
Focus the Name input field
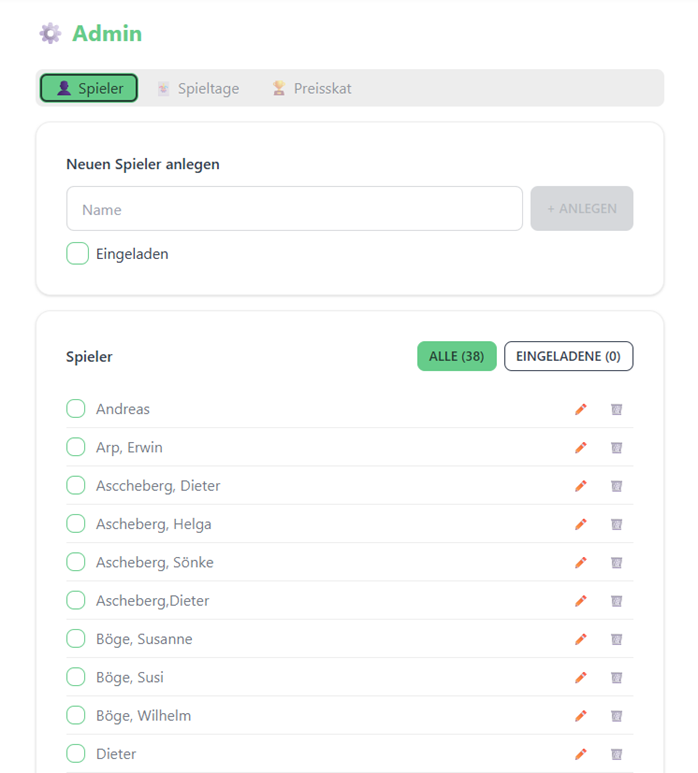click(294, 209)
